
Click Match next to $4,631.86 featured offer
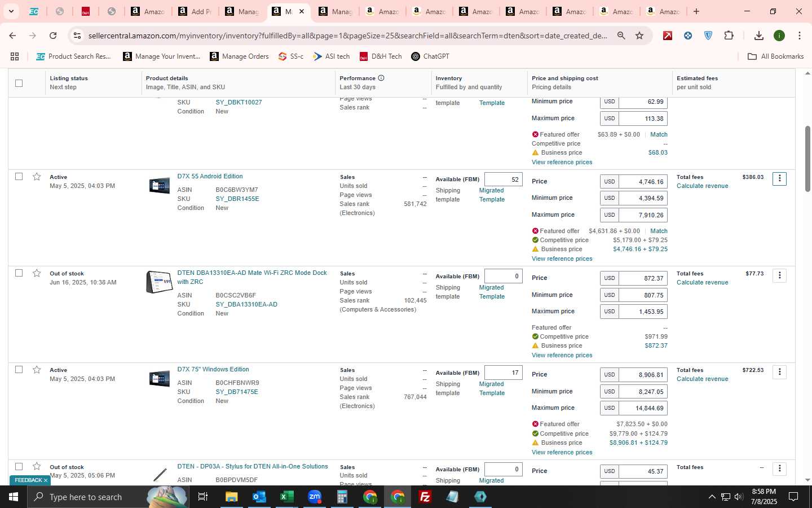pos(659,231)
